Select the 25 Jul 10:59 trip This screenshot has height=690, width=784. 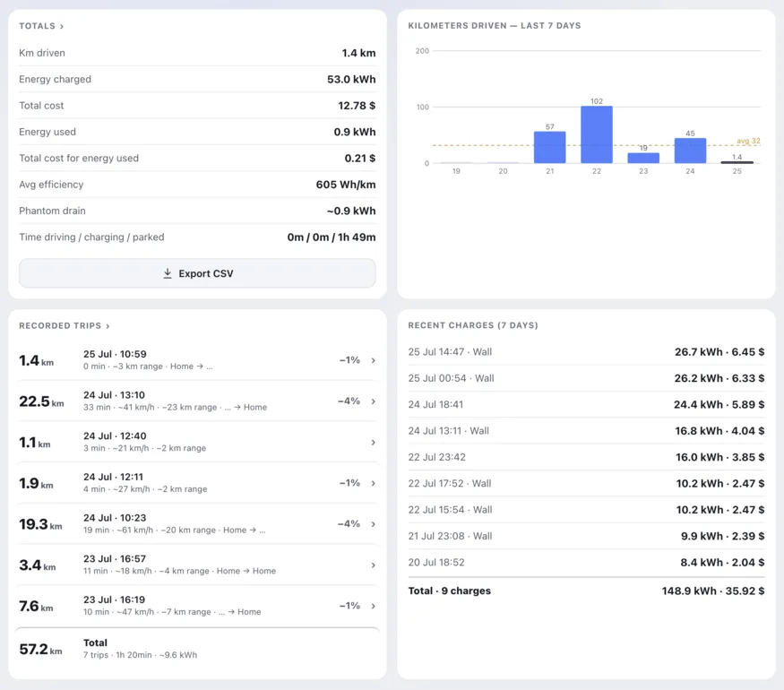click(x=197, y=360)
